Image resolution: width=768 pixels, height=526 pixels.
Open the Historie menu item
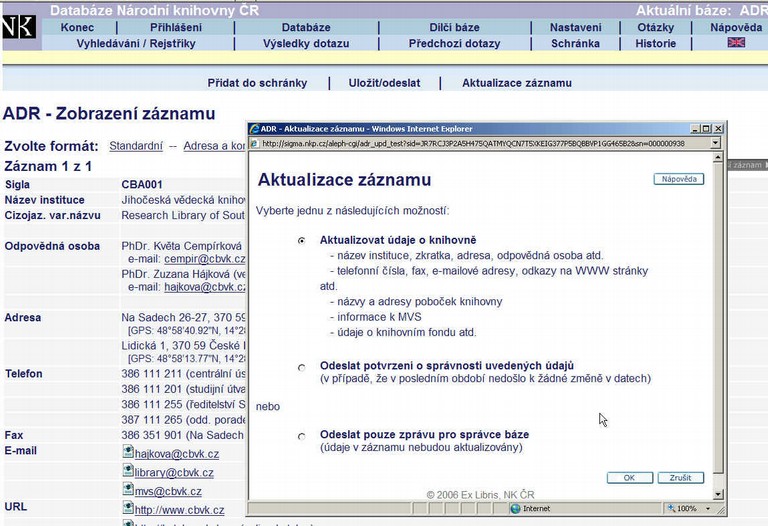point(656,44)
